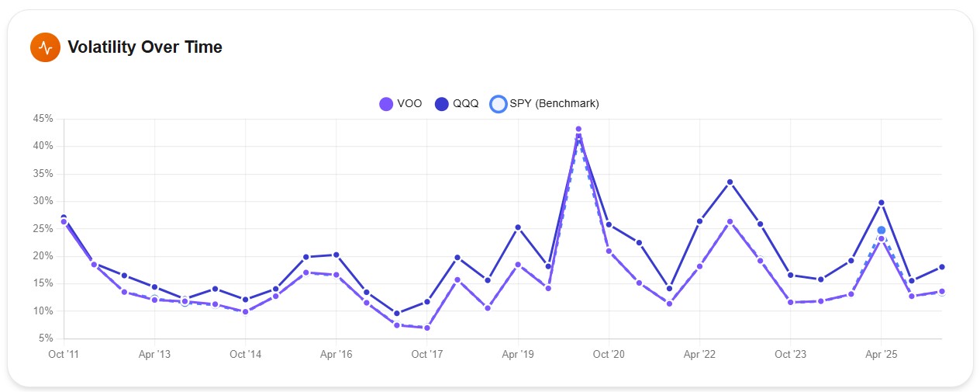Toggle the QQQ series in legend

(466, 103)
